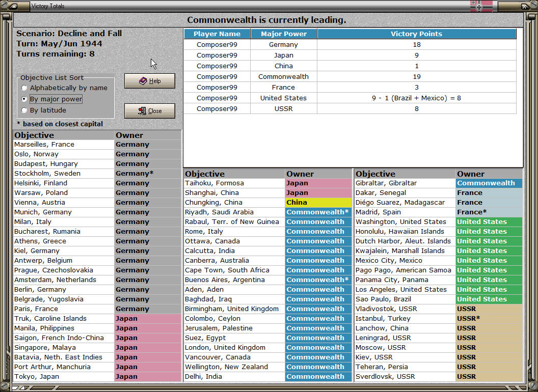Select objective 'Dakar, Senegal'

[x=405, y=193]
